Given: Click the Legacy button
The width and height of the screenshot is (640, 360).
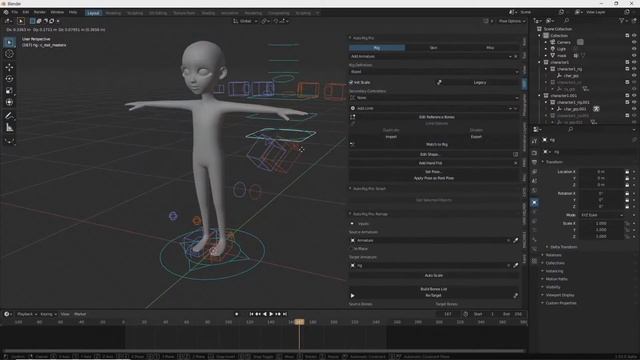Looking at the screenshot, I should (x=480, y=82).
